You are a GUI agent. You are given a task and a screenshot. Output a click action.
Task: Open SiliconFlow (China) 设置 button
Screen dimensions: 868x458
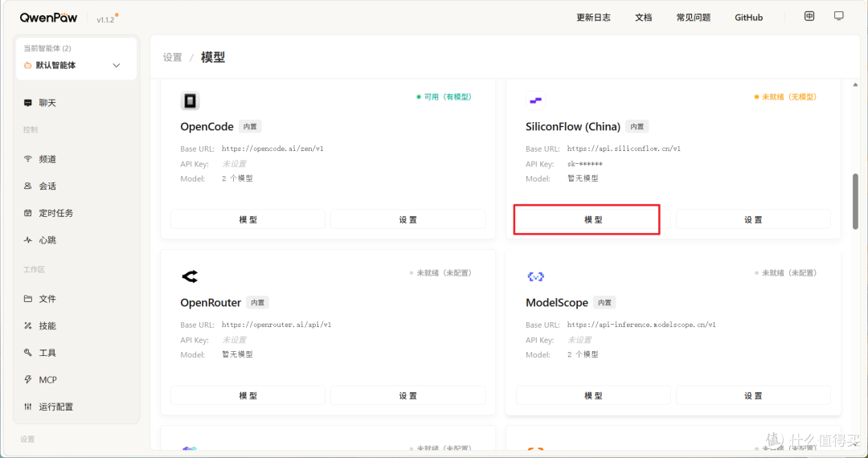click(753, 219)
